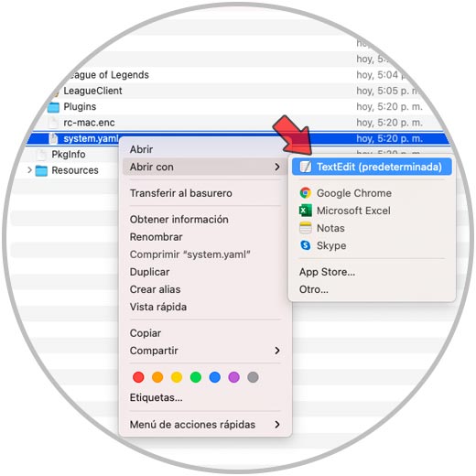Image resolution: width=476 pixels, height=476 pixels.
Task: Open Menú de acciones rápidas submenu arrow
Action: [x=276, y=425]
